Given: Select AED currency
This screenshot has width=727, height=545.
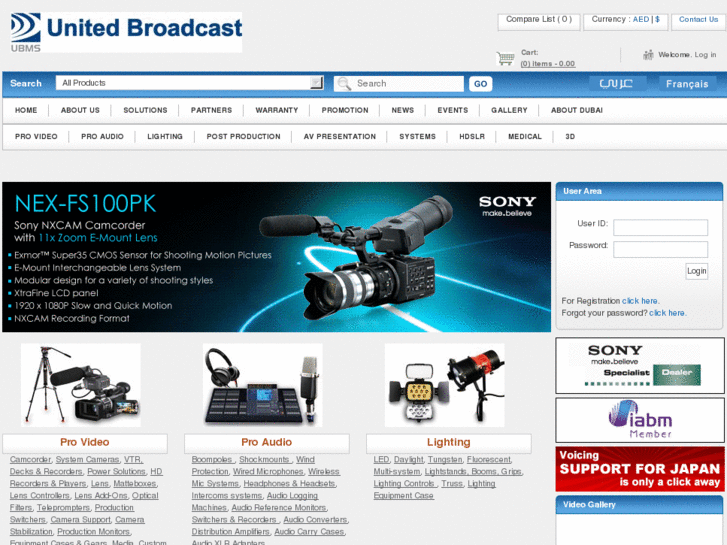Looking at the screenshot, I should point(641,19).
